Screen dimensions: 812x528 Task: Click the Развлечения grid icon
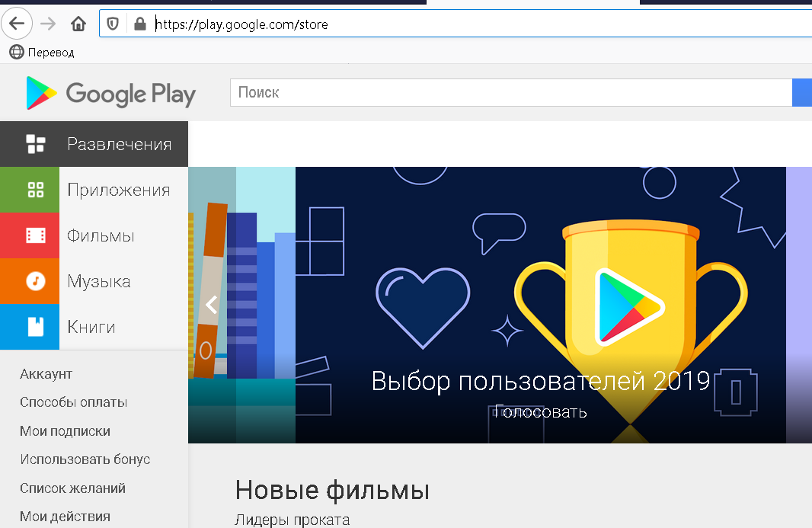(36, 144)
